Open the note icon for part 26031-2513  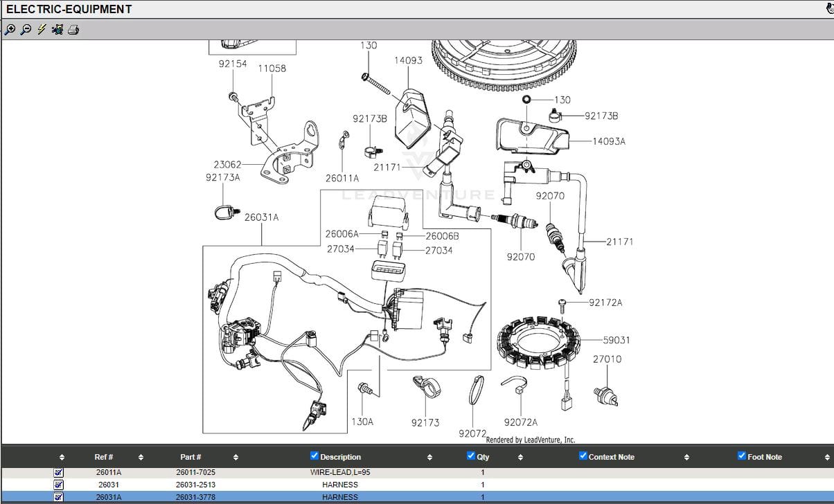pos(59,485)
